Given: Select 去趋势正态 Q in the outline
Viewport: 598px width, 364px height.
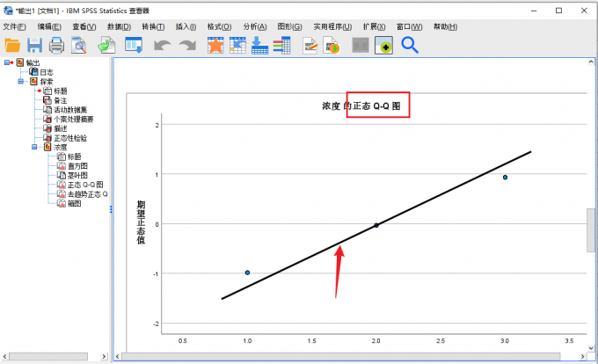Looking at the screenshot, I should pos(87,194).
